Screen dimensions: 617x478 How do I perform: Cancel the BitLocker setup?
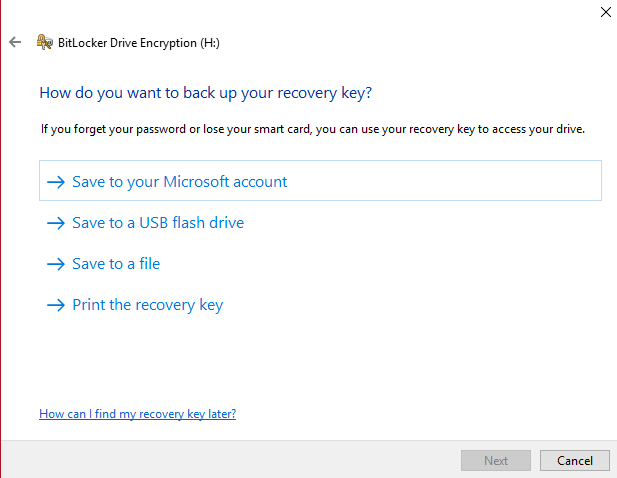click(575, 461)
